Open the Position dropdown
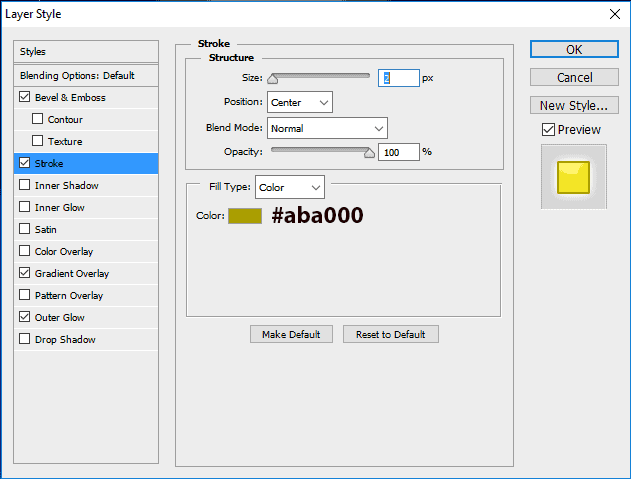The height and width of the screenshot is (479, 631). coord(300,102)
